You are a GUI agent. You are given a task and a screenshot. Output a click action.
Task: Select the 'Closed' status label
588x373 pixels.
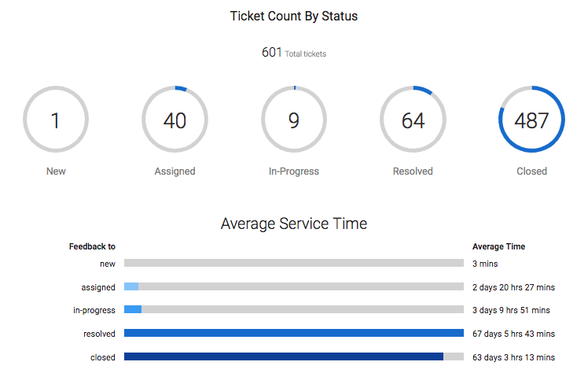pos(531,171)
